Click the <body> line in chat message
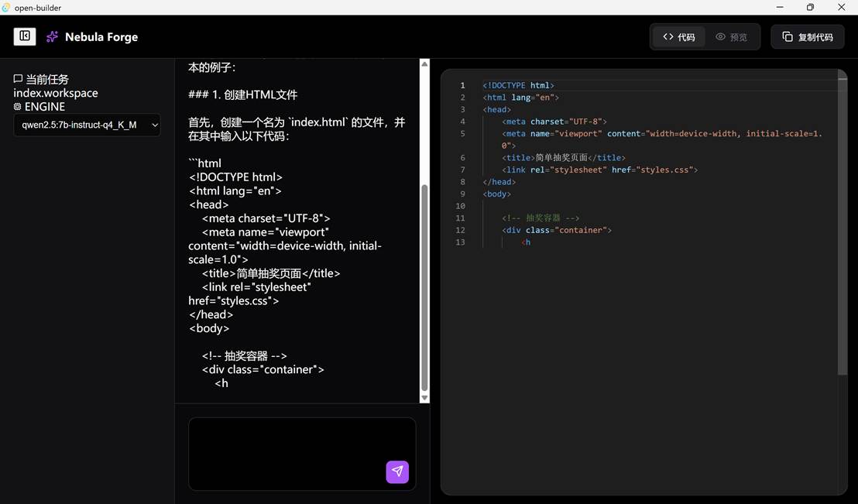This screenshot has height=504, width=858. [209, 328]
